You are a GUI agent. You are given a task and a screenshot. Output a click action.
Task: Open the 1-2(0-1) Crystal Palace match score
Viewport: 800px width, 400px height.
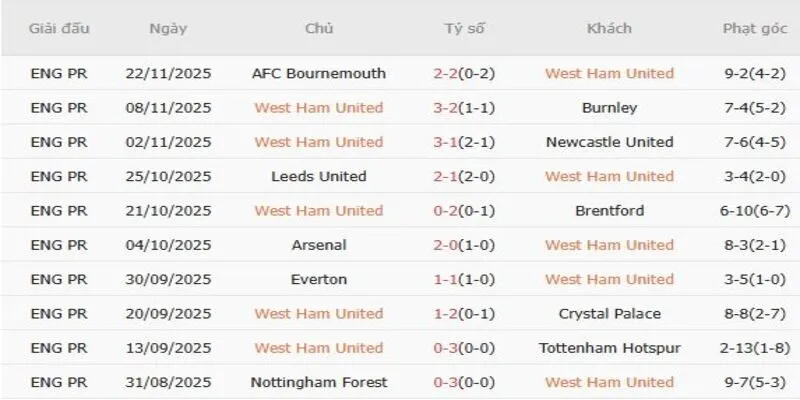coord(464,314)
